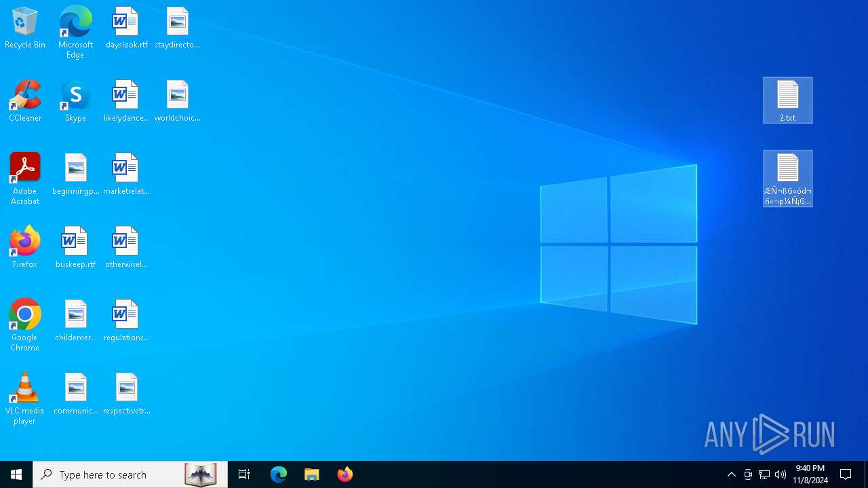Image resolution: width=868 pixels, height=488 pixels.
Task: Select the childemer... image file icon
Action: [x=75, y=321]
